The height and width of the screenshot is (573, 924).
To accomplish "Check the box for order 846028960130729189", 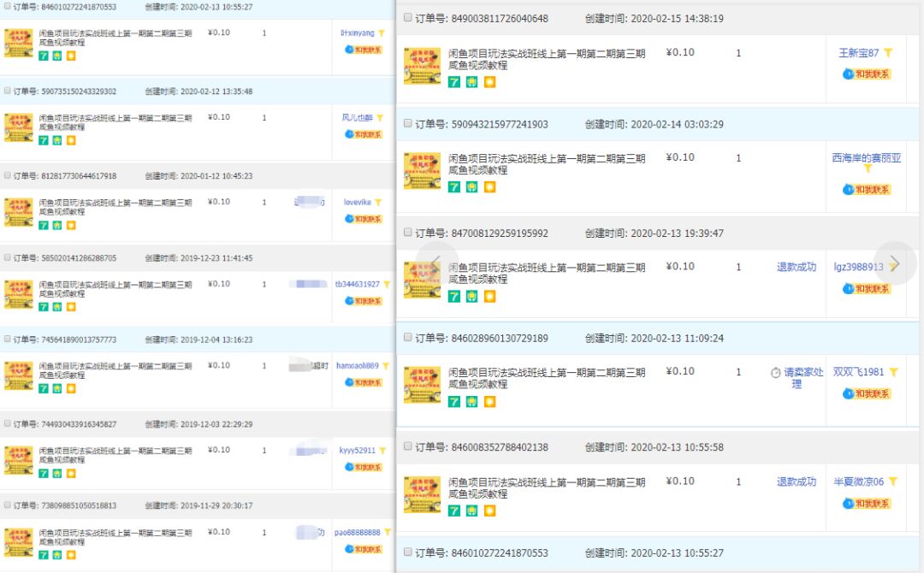I will click(408, 339).
